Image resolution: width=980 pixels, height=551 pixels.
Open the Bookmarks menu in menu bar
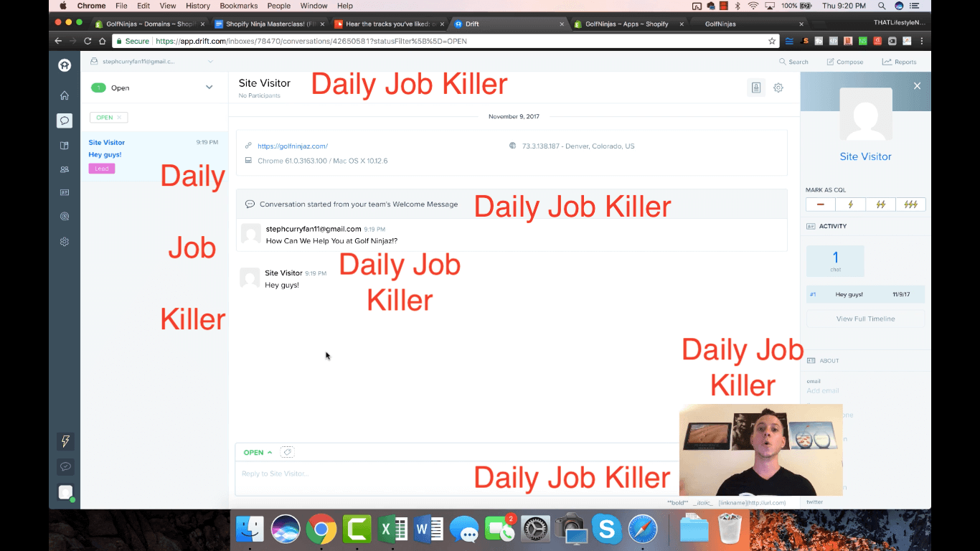point(238,6)
